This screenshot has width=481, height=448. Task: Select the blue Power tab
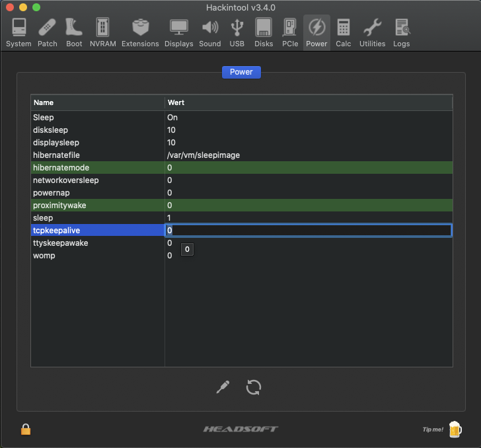pyautogui.click(x=241, y=72)
